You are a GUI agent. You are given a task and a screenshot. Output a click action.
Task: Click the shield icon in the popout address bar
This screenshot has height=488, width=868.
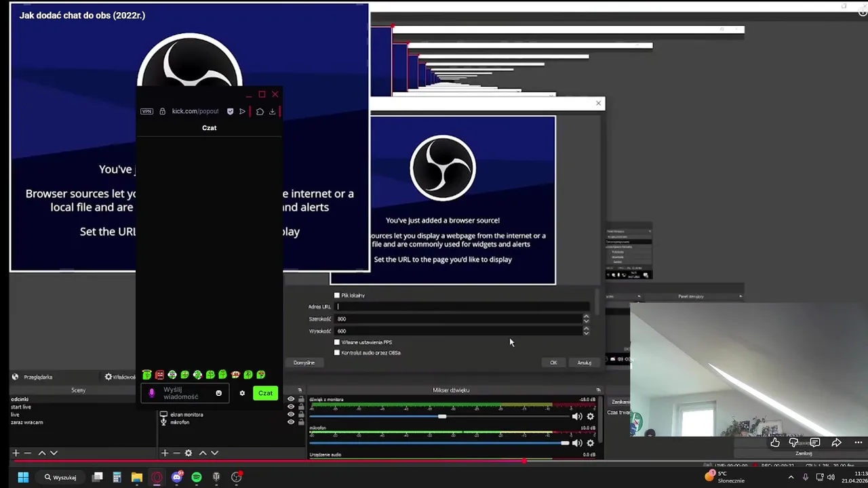(x=230, y=111)
